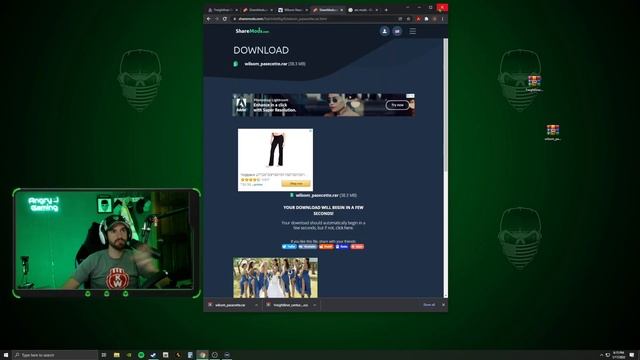640x360 pixels.
Task: Reload the page in the browser
Action: click(225, 19)
